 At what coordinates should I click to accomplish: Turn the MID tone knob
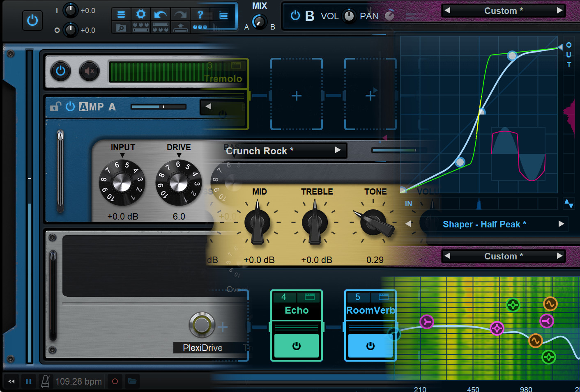tap(258, 223)
